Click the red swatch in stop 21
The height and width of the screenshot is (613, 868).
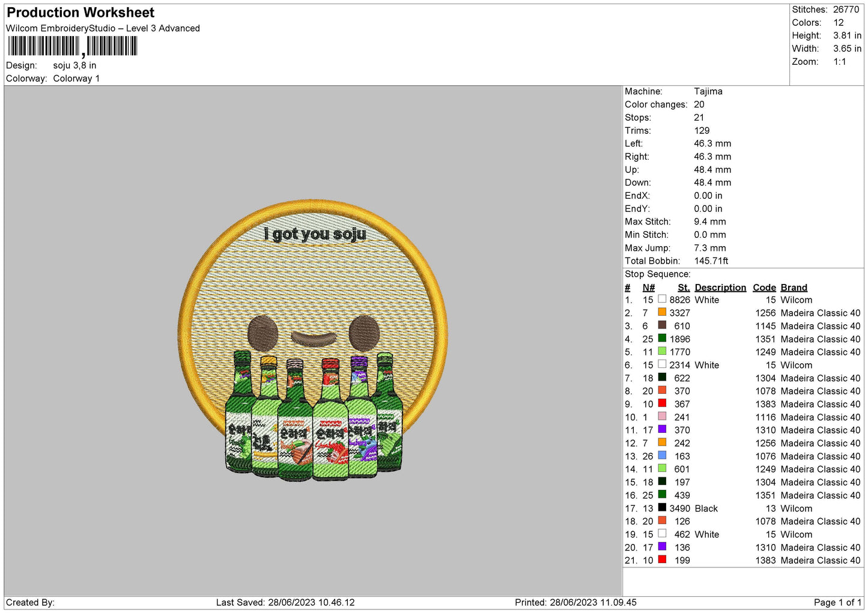(662, 560)
